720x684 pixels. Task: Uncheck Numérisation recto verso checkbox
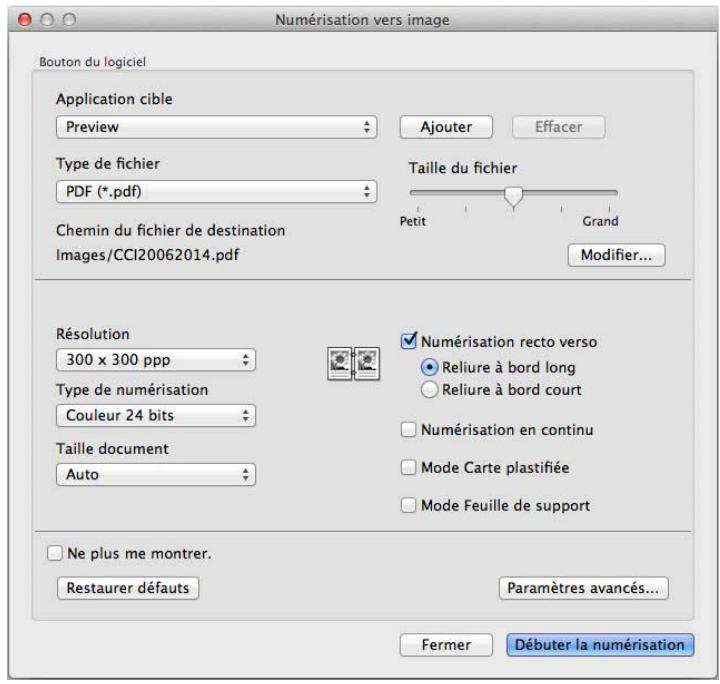point(408,341)
